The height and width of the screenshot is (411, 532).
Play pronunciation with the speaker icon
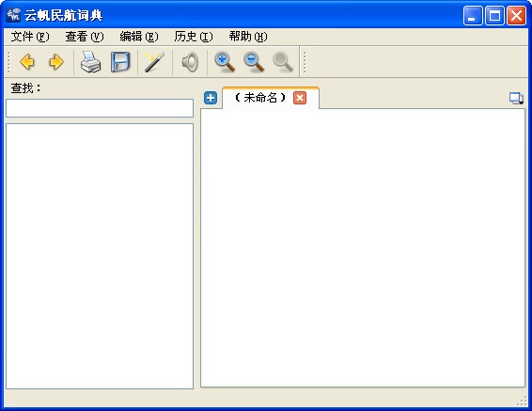pos(190,62)
